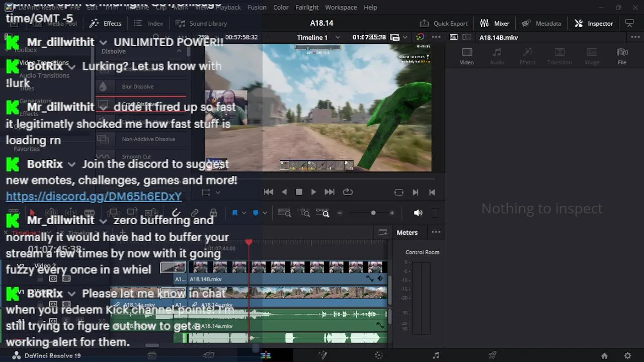The image size is (644, 362).
Task: Toggle linked selection chain icon
Action: 195,213
